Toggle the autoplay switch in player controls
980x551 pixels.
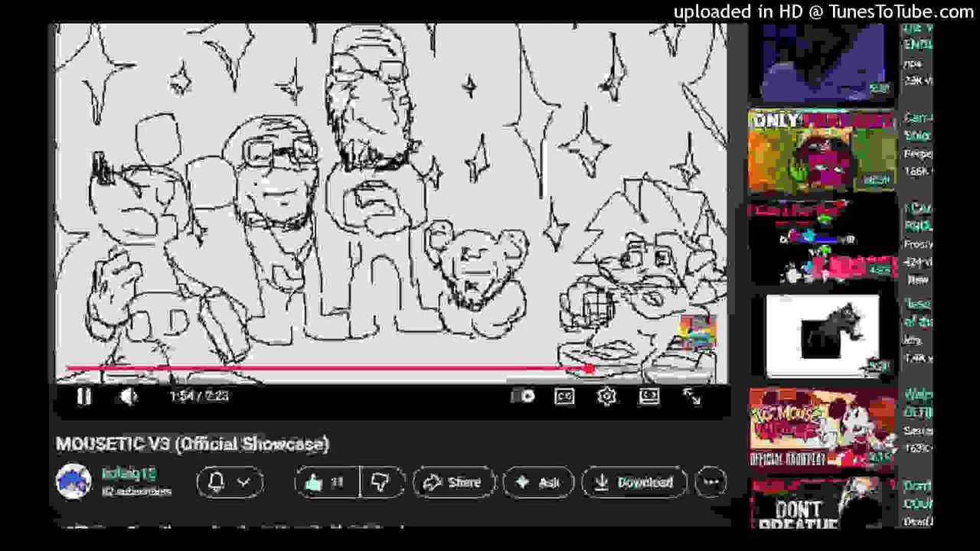(x=523, y=396)
